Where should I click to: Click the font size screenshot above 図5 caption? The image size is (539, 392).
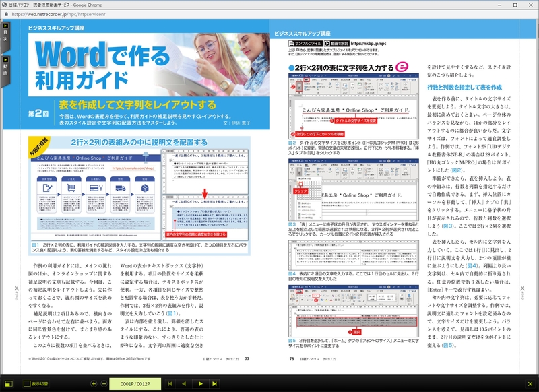tap(353, 311)
